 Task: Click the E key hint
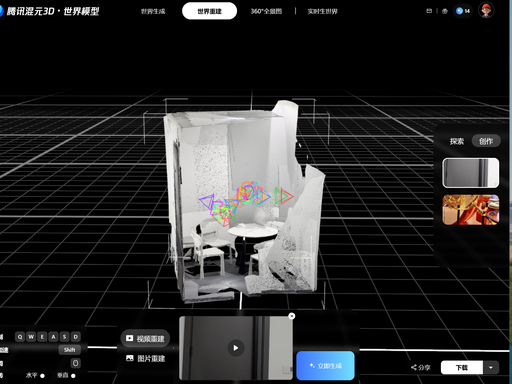click(x=42, y=337)
